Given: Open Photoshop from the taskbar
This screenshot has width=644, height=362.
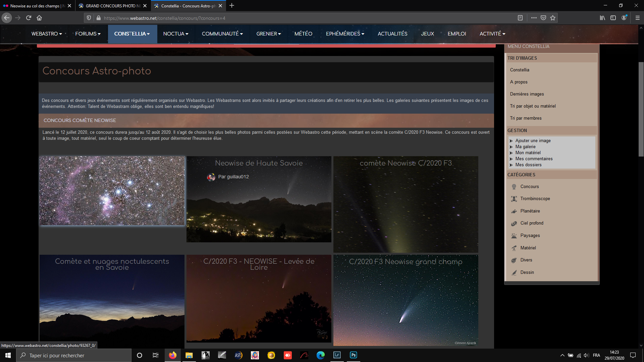Looking at the screenshot, I should point(353,355).
